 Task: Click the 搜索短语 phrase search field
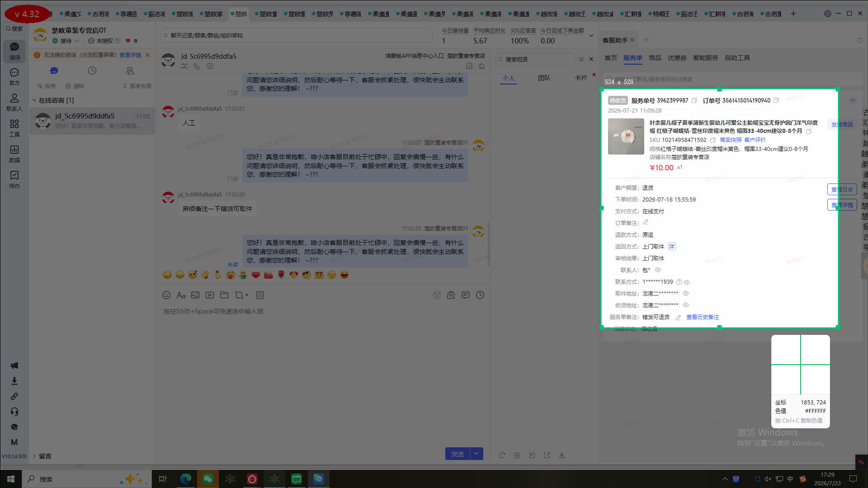coord(535,59)
